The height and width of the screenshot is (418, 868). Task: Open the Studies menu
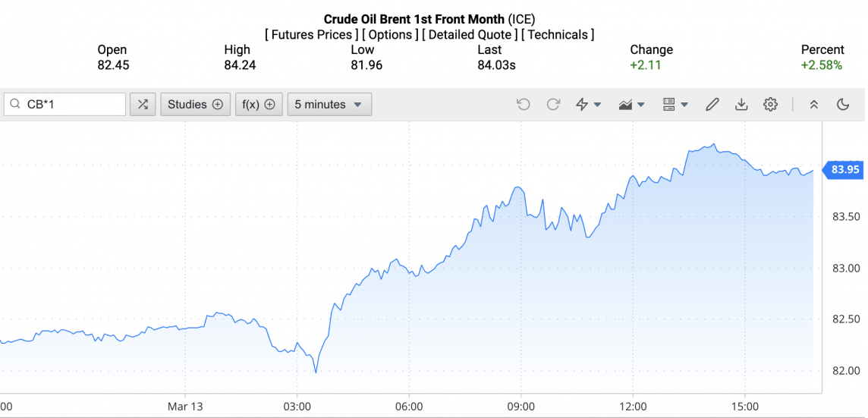coord(195,105)
